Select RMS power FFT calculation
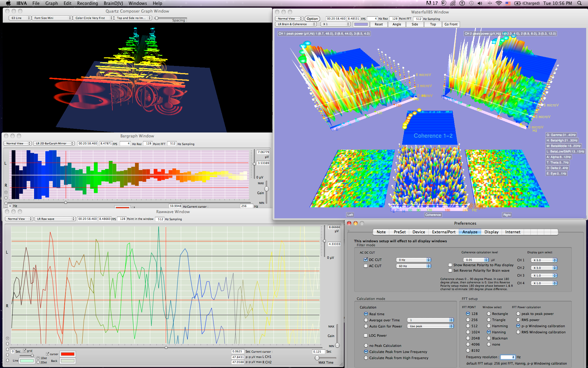Viewport: 588px width, 368px height. click(x=518, y=320)
